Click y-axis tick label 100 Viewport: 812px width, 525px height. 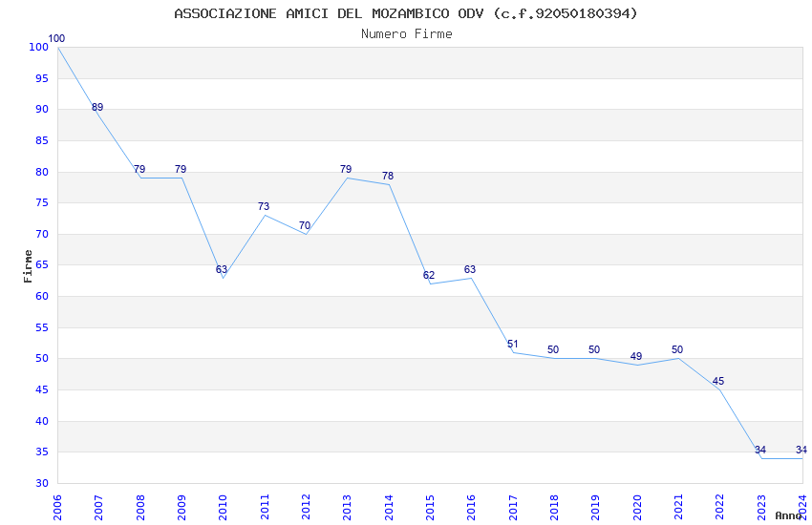click(x=39, y=47)
